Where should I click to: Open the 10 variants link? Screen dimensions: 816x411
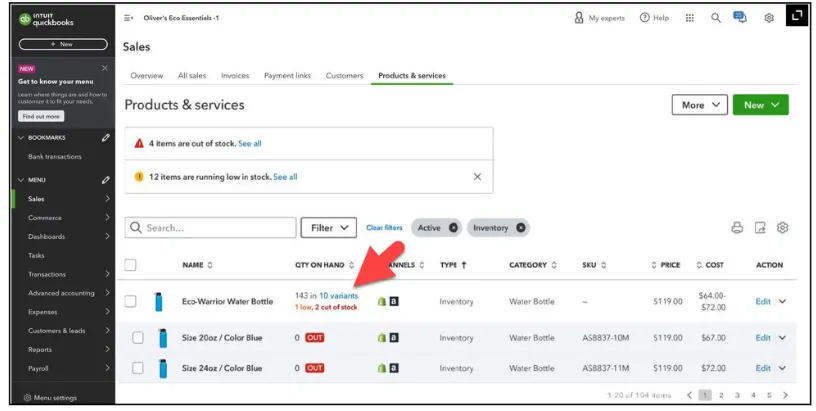[x=338, y=296]
